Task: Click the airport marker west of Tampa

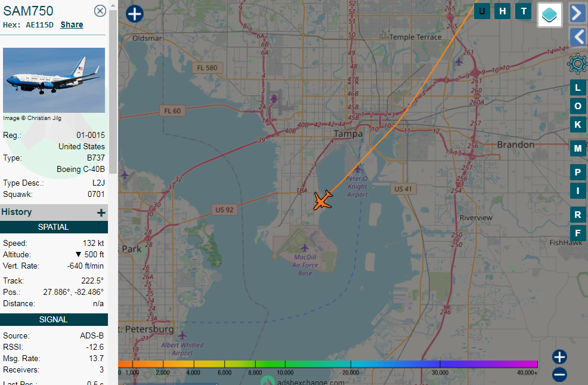Action: 274,98
